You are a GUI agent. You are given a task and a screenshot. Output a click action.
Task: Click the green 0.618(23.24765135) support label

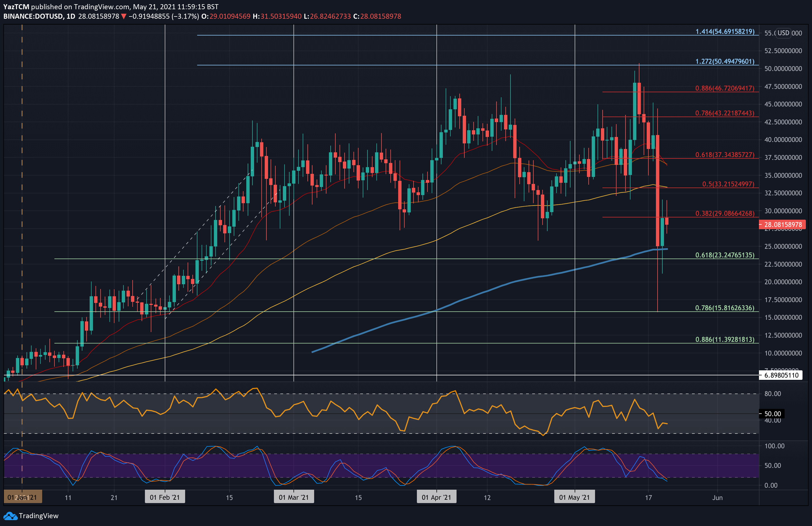click(725, 255)
